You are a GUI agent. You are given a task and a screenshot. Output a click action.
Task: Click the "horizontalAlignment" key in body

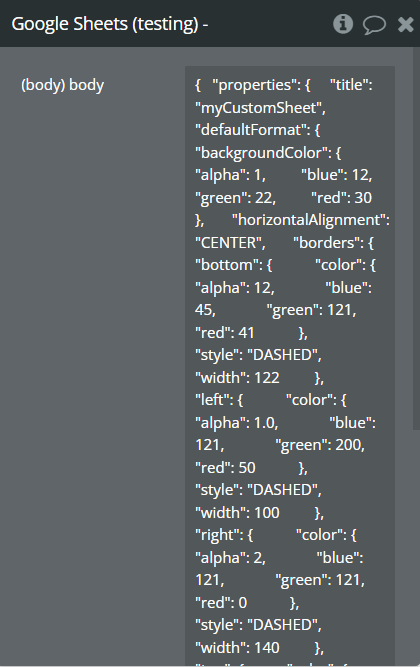[x=311, y=220]
